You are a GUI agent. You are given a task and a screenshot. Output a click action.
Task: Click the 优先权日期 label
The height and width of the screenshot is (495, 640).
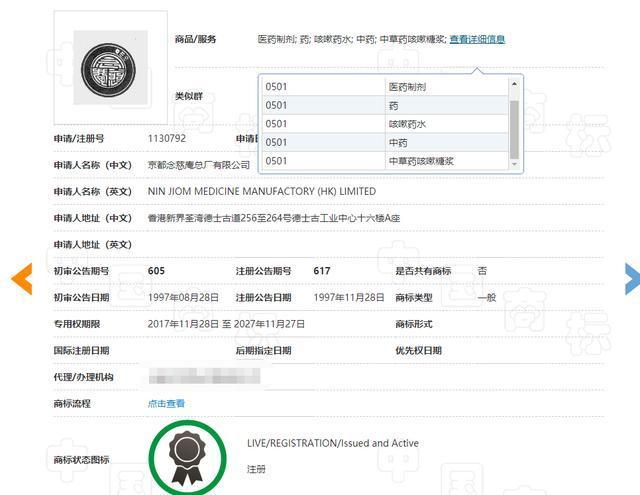point(418,351)
